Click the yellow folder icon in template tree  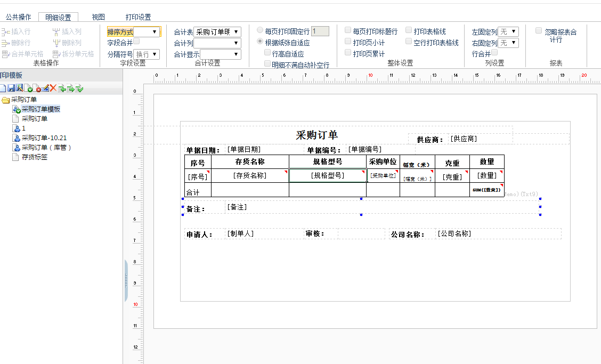click(5, 100)
